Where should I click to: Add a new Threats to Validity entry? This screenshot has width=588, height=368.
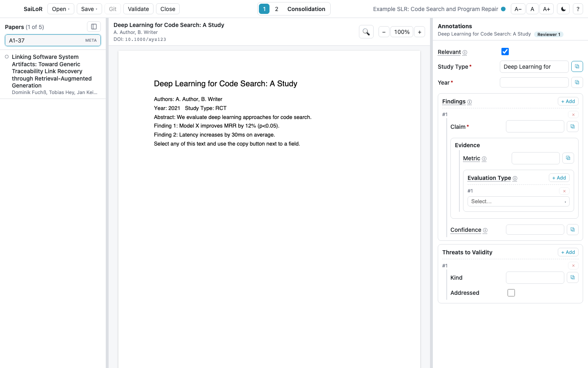[568, 252]
